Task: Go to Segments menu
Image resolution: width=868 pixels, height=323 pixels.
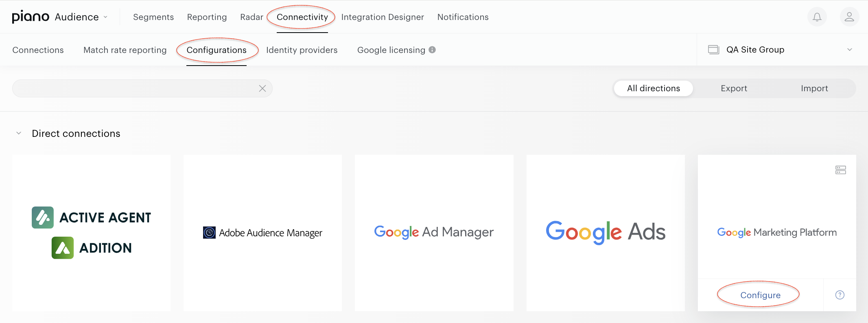Action: tap(153, 17)
